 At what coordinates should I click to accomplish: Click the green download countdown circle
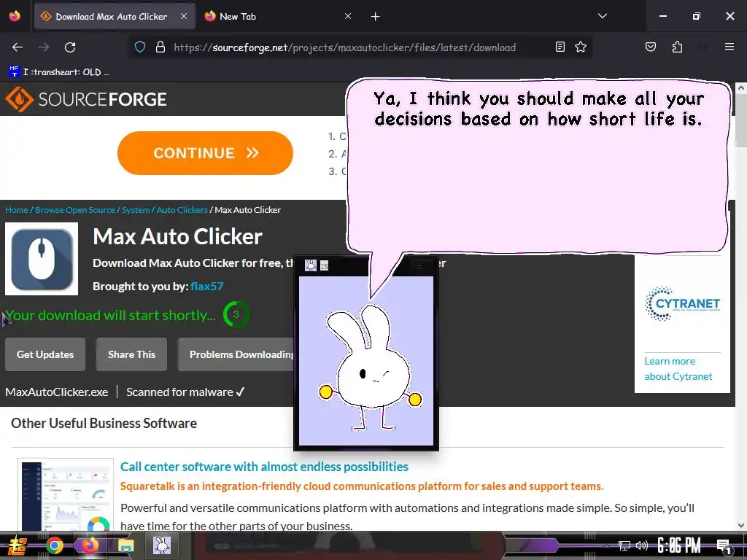click(236, 314)
